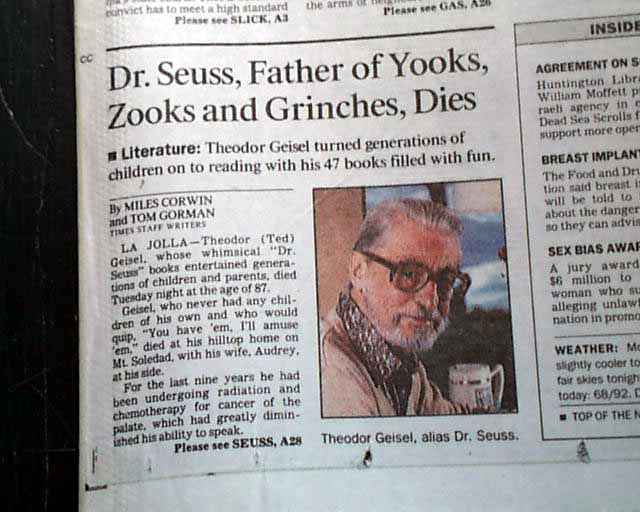The height and width of the screenshot is (512, 640).
Task: Click the Tom Gorman byline
Action: point(162,218)
